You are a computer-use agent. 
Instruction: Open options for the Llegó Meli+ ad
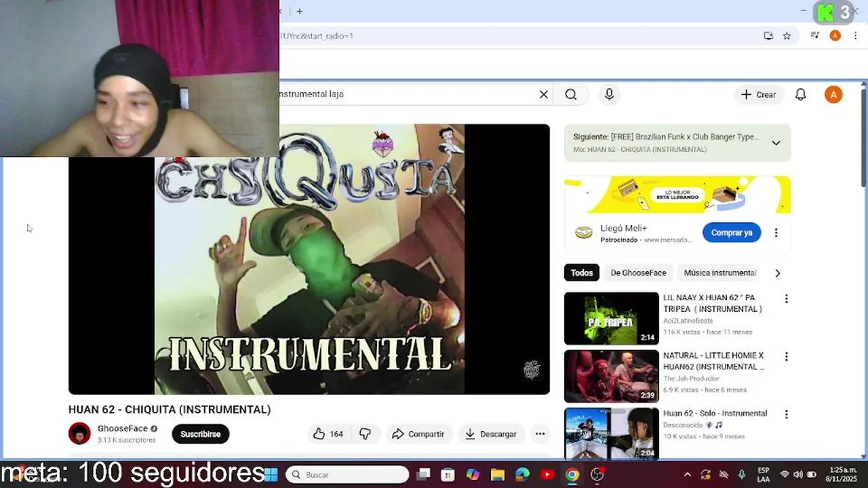(776, 232)
